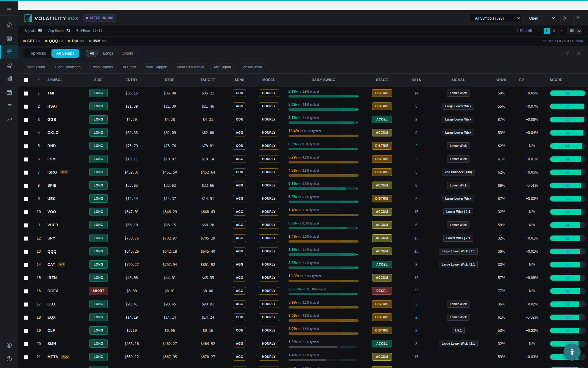Click the 2nd Pullback (13d) signal badge

(458, 172)
